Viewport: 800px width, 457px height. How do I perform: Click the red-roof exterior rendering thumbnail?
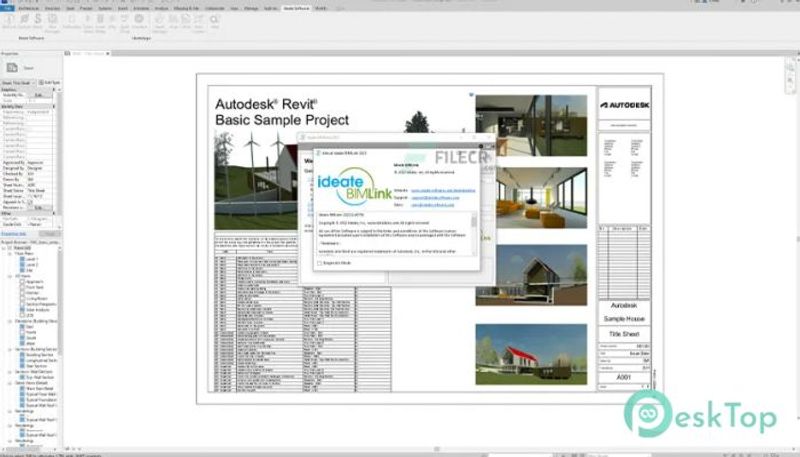point(531,354)
